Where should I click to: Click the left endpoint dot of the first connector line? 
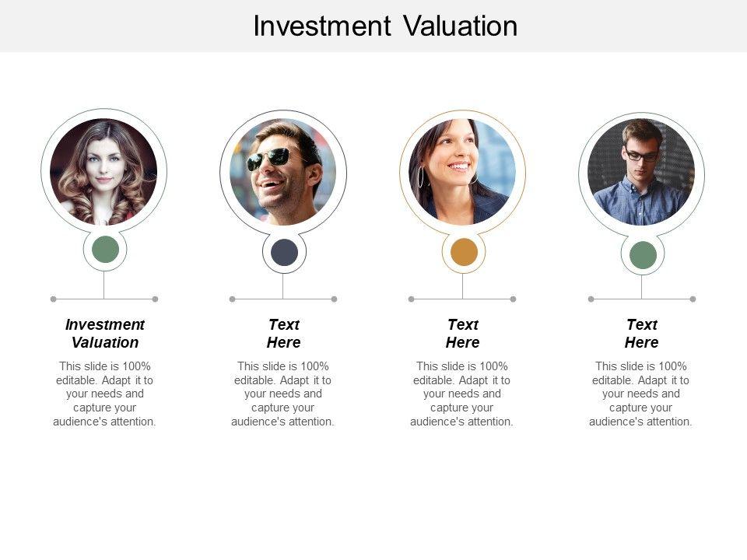tap(53, 299)
